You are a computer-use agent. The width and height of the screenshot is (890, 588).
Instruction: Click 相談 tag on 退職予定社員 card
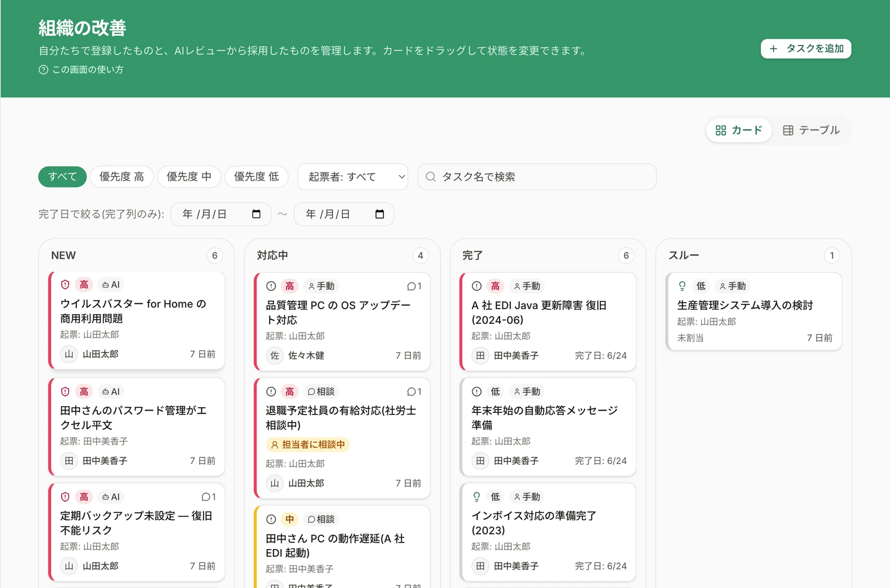[x=322, y=392]
